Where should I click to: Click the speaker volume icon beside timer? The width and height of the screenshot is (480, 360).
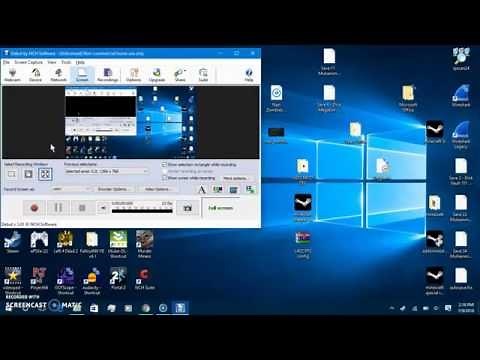coord(103,208)
